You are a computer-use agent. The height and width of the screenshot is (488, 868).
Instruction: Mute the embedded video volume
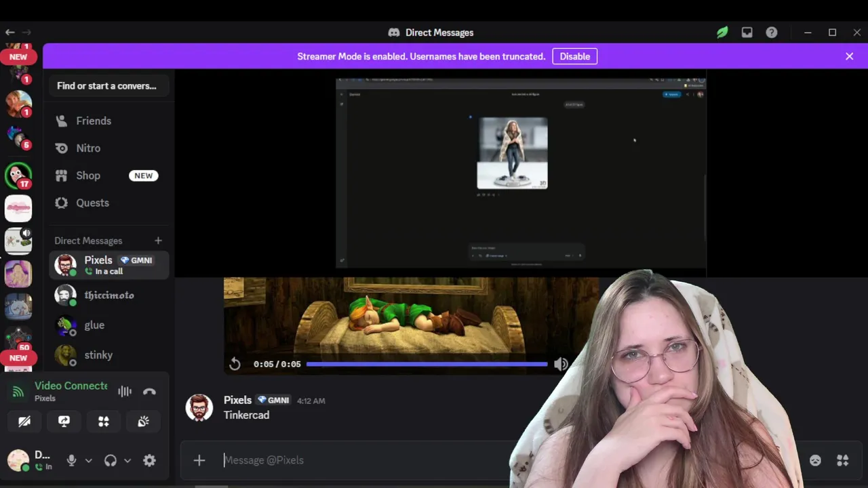point(561,364)
